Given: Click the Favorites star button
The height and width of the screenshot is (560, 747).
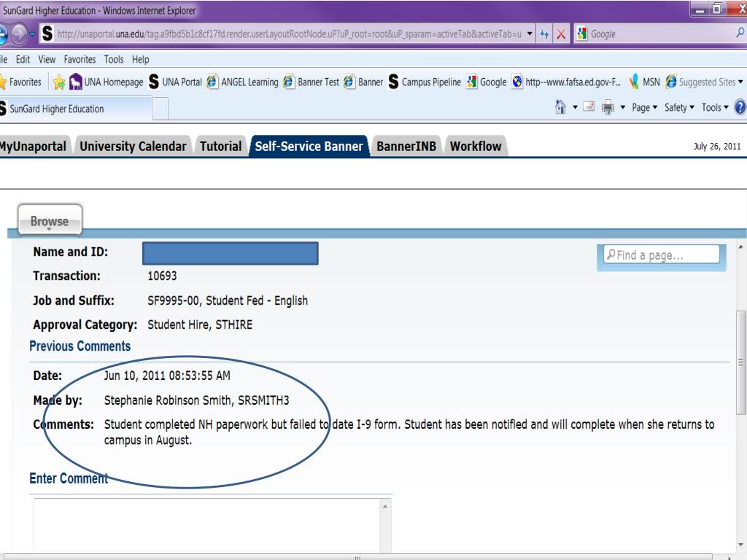Looking at the screenshot, I should pos(21,82).
